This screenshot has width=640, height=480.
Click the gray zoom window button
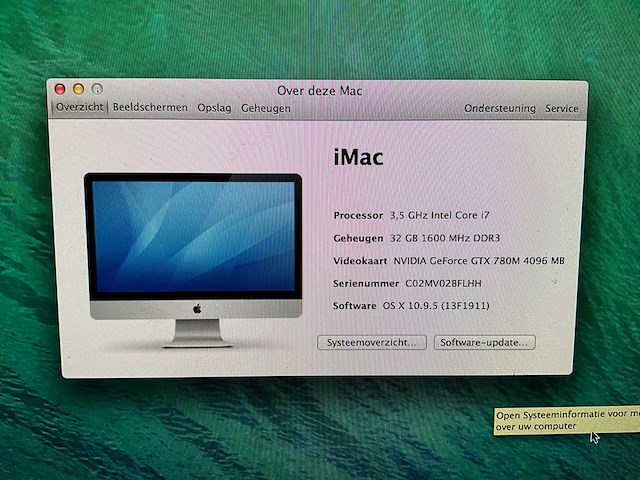[x=97, y=89]
